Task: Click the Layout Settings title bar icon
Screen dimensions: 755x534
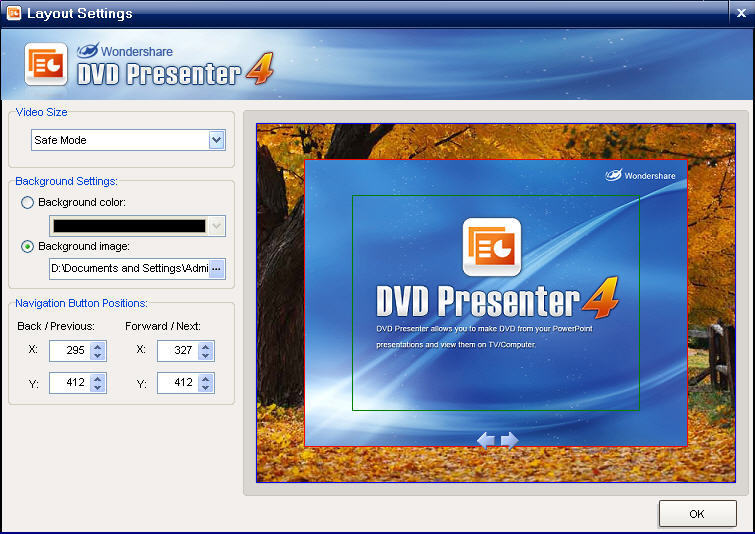Action: coord(13,13)
